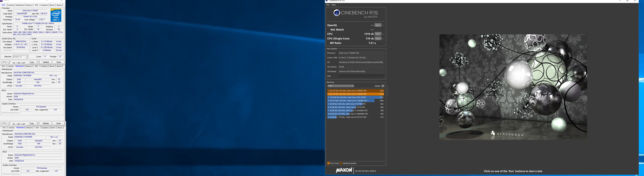
Task: Select ranking row Core i7-3840QM CPU
Action: coord(355,114)
